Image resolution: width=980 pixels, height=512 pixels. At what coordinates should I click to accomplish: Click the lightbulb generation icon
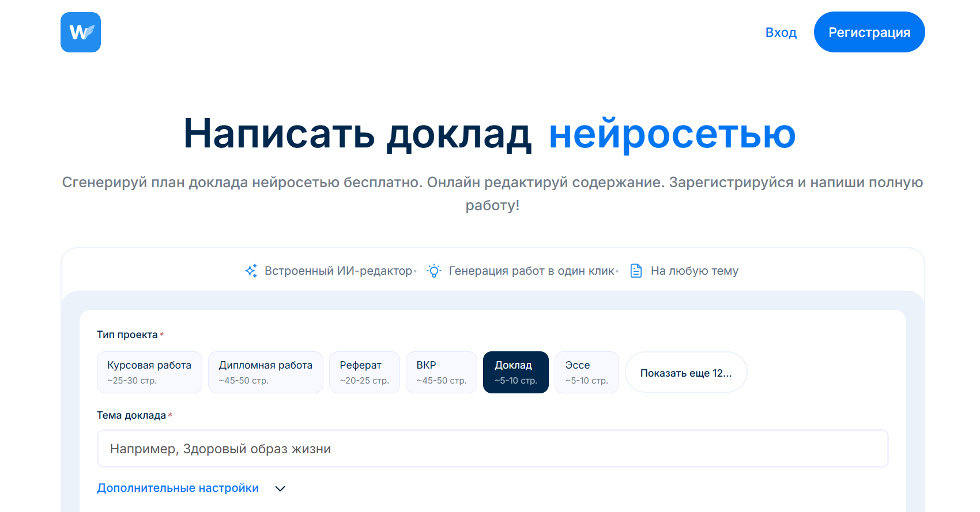pyautogui.click(x=434, y=271)
